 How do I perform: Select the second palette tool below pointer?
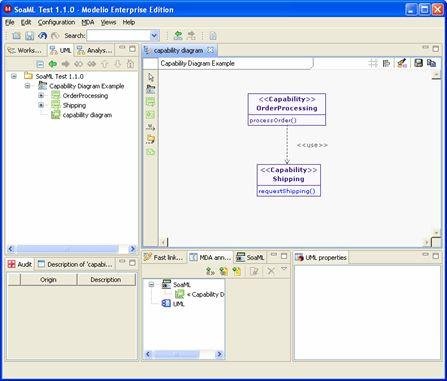(151, 89)
